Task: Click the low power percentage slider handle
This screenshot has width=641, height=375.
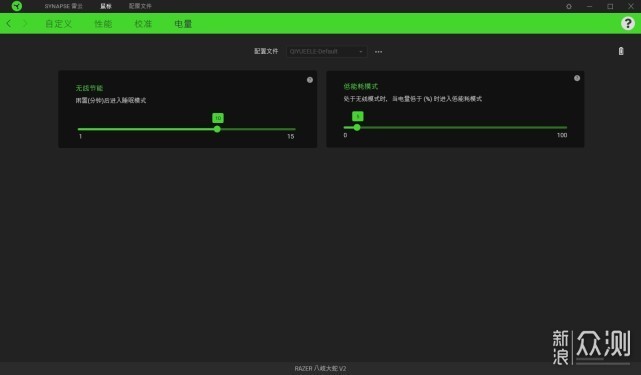Action: point(357,128)
